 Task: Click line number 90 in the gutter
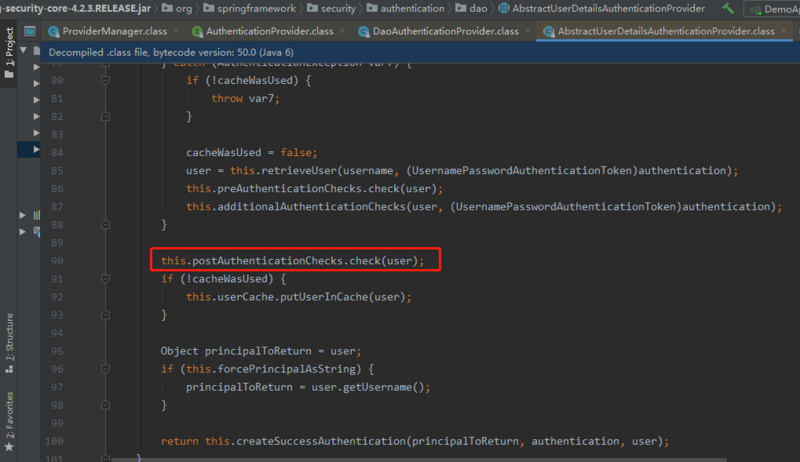[x=57, y=261]
